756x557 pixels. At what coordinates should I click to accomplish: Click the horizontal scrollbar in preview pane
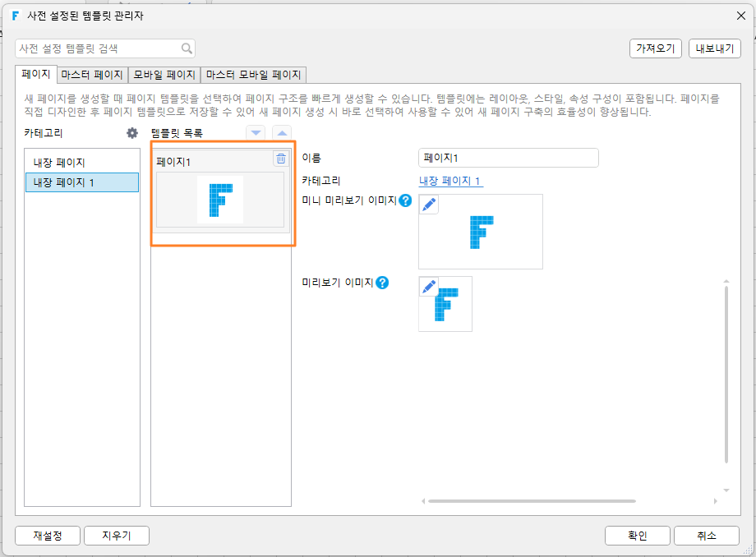click(532, 501)
